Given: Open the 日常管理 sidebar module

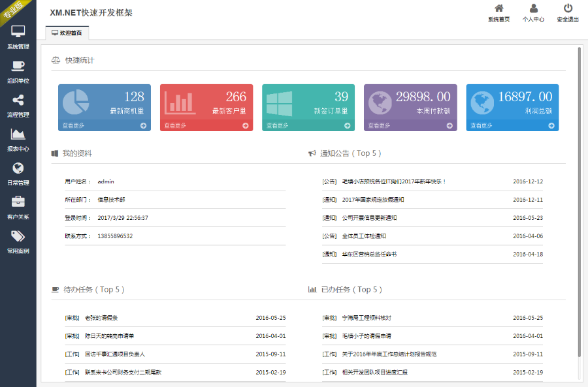Looking at the screenshot, I should [x=18, y=174].
